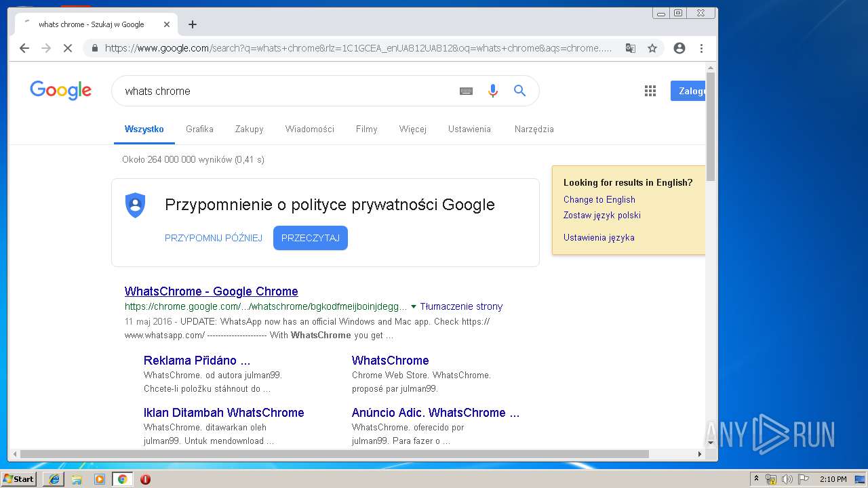Click the translate page icon in address bar
The image size is (868, 488).
631,48
